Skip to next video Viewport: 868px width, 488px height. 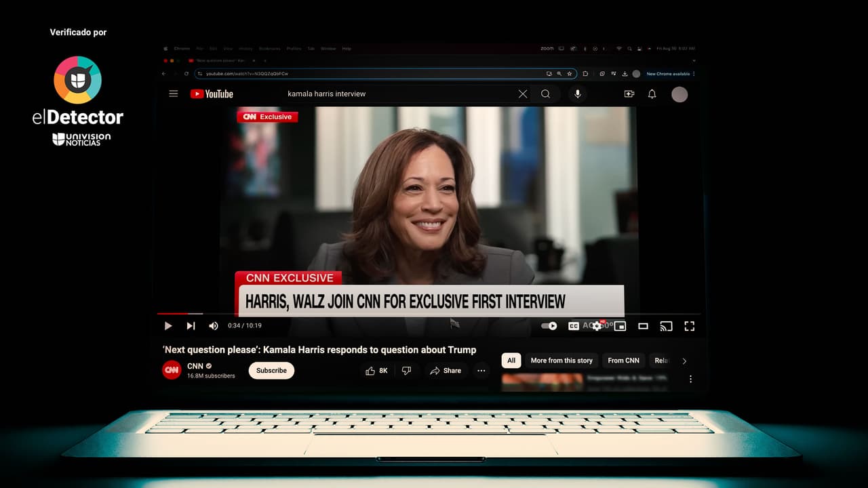(191, 326)
